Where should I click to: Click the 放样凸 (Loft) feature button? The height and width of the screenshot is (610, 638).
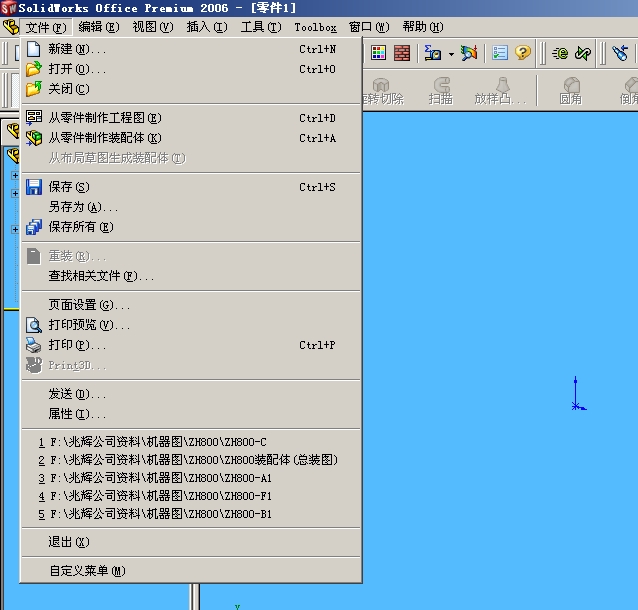click(500, 91)
